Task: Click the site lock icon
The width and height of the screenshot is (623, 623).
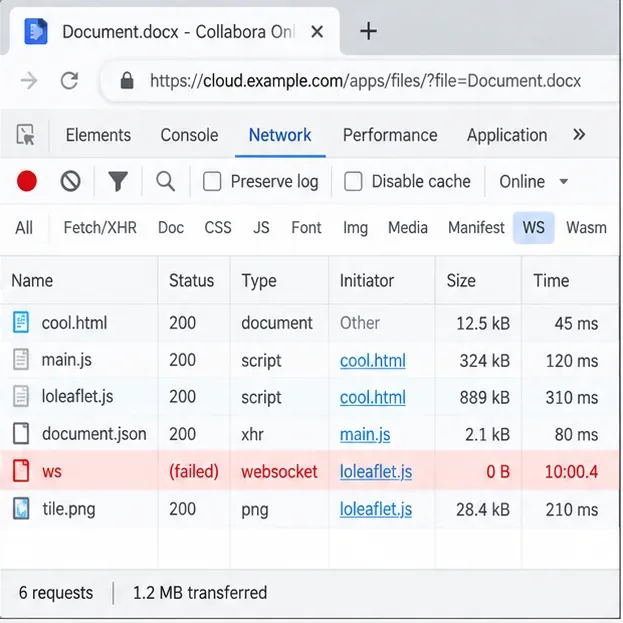Action: tap(127, 81)
